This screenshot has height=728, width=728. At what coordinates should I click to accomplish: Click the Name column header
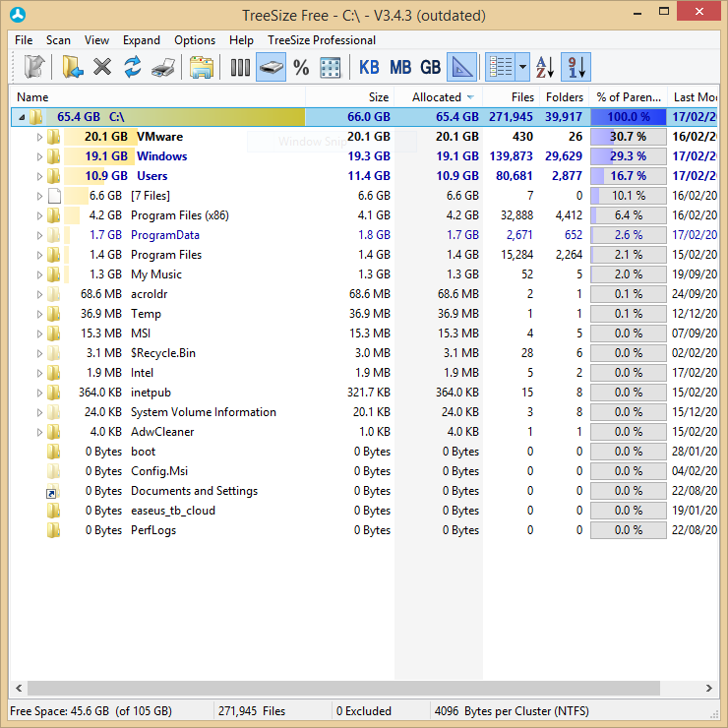pyautogui.click(x=157, y=97)
